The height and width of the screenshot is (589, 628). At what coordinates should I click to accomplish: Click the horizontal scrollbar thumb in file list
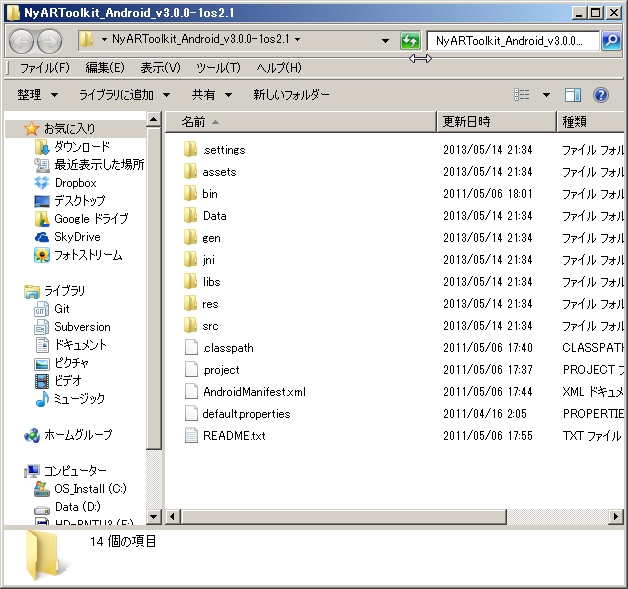(x=344, y=517)
